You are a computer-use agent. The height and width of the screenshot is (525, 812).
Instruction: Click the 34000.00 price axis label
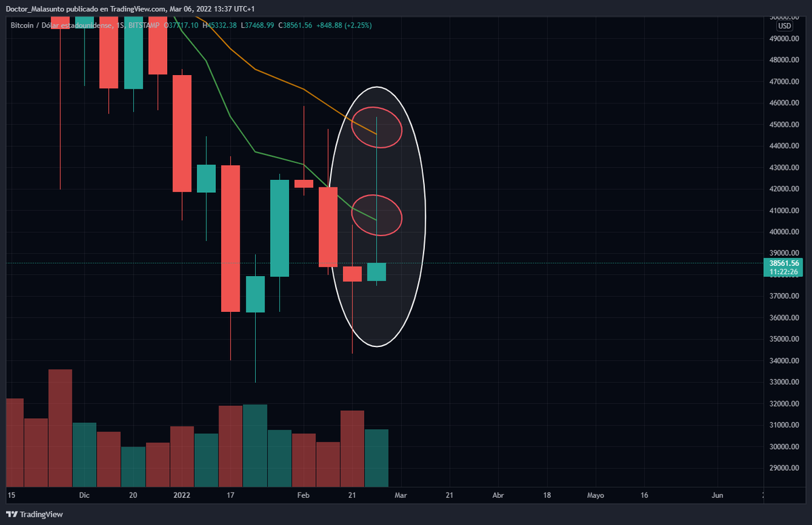[x=784, y=361]
